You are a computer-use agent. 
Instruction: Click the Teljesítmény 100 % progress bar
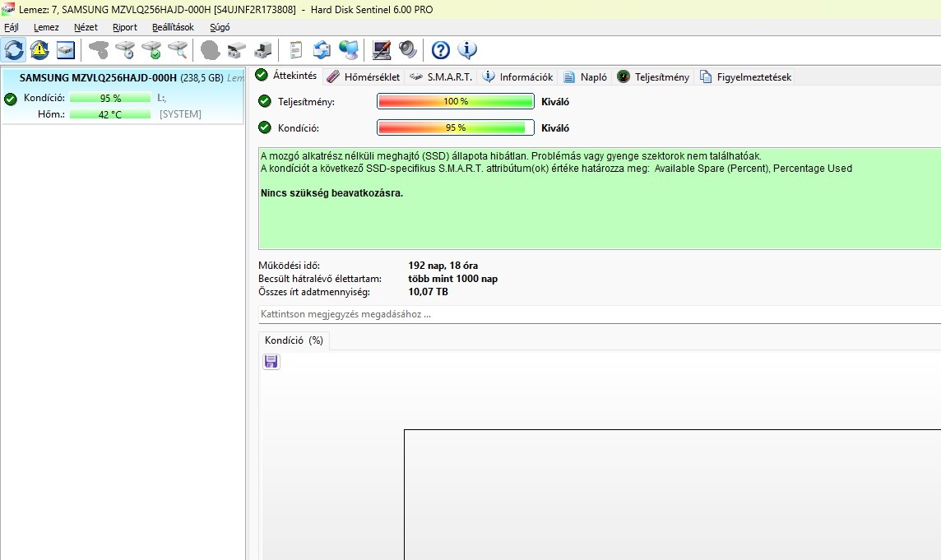pos(456,101)
